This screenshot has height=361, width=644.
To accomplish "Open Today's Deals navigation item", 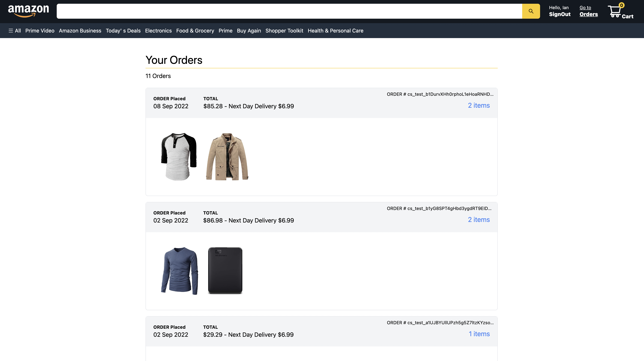I will click(x=123, y=31).
